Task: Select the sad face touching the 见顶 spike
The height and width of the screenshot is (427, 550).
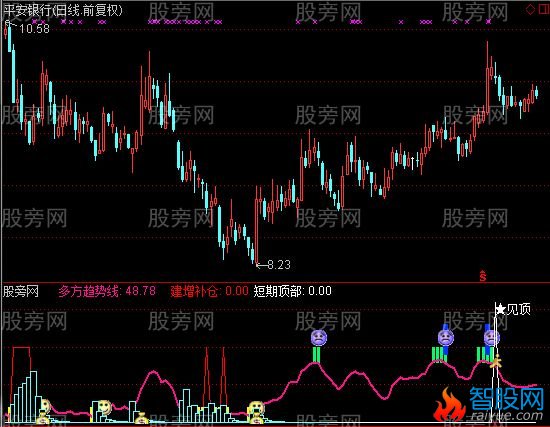Action: click(x=491, y=338)
